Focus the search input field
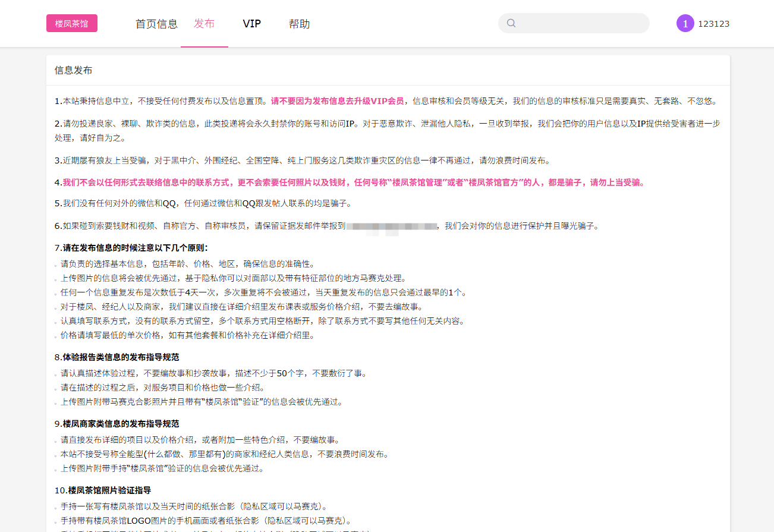774x532 pixels. point(580,23)
